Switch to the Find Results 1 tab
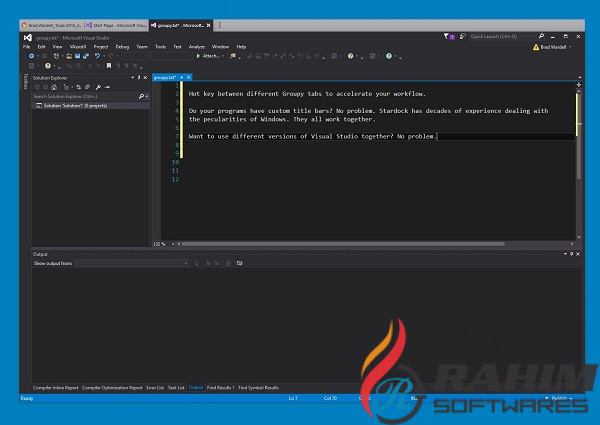Viewport: 600px width, 425px height. pos(220,388)
